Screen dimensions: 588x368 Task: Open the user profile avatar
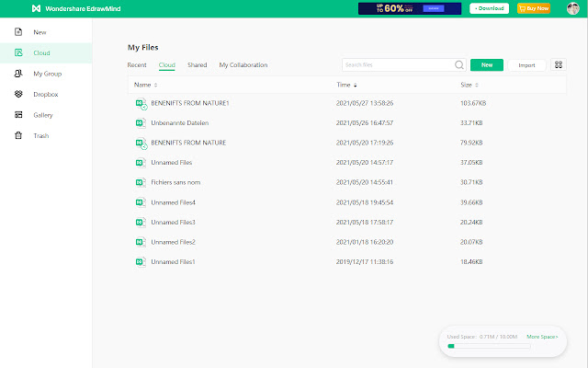click(x=572, y=8)
